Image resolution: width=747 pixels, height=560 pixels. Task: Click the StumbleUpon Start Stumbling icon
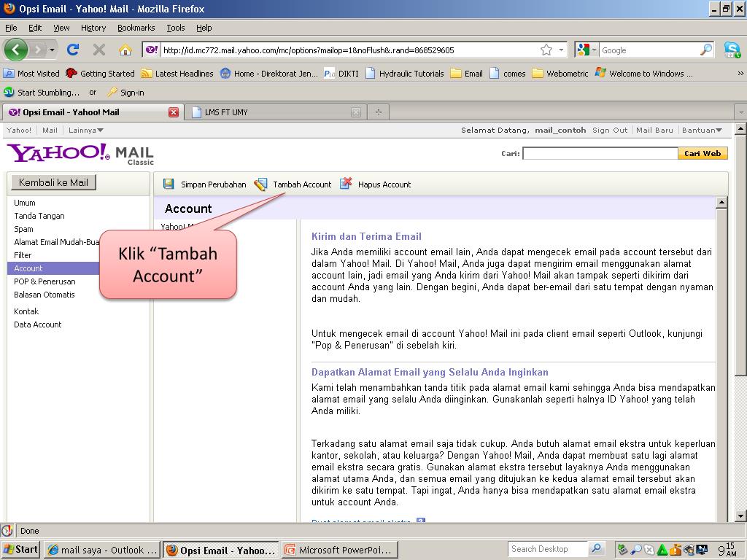[9, 92]
